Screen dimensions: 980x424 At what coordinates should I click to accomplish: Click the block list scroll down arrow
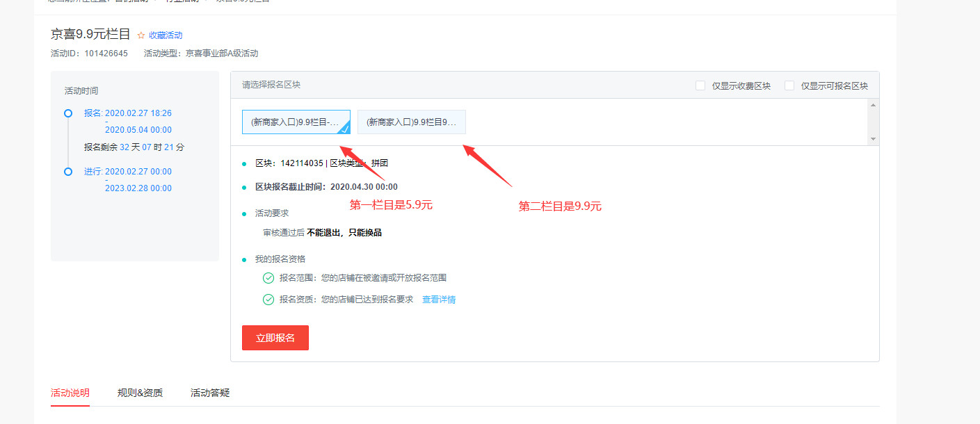pyautogui.click(x=874, y=139)
